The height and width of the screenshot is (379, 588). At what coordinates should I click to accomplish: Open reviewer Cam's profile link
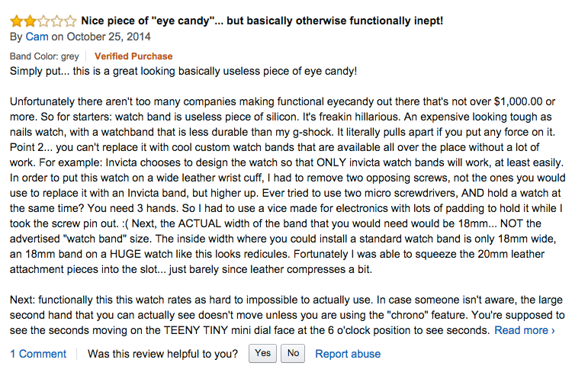pyautogui.click(x=37, y=37)
